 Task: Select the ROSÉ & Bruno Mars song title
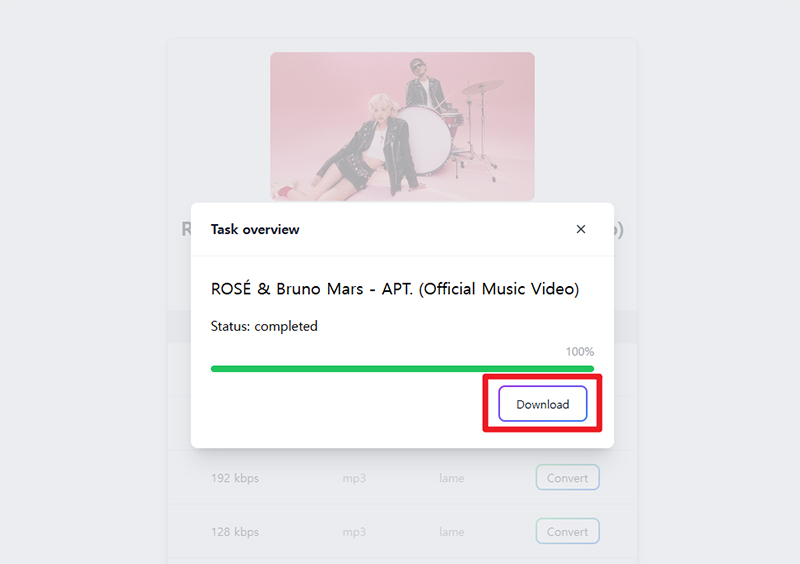coord(395,289)
